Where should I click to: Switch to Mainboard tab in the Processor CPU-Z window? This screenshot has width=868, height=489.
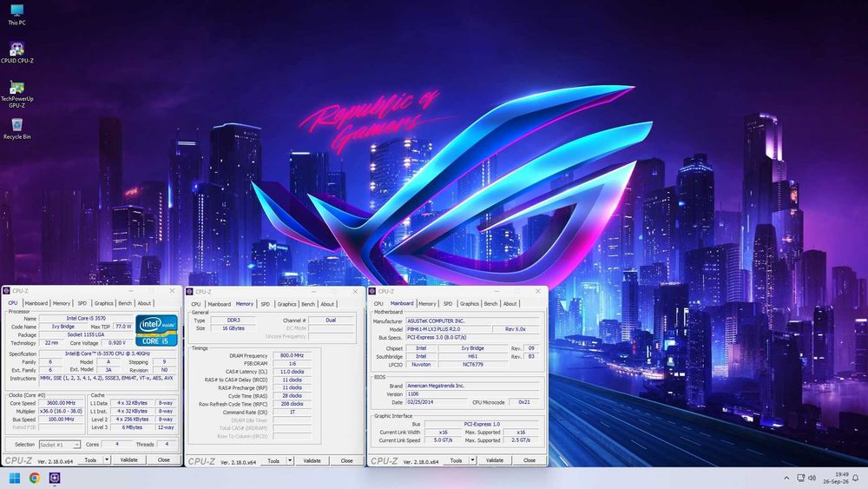point(36,303)
